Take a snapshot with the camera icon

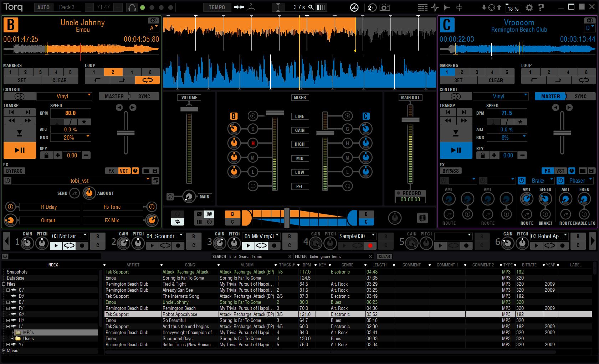[x=385, y=7]
